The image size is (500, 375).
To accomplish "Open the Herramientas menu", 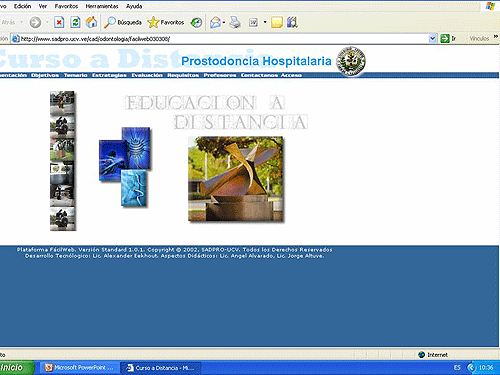I will point(102,6).
